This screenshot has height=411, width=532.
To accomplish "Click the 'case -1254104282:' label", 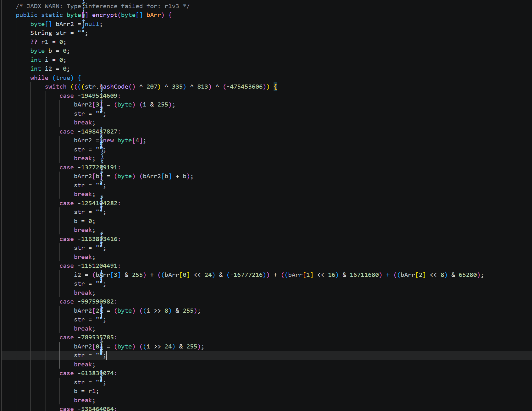I will [x=90, y=203].
